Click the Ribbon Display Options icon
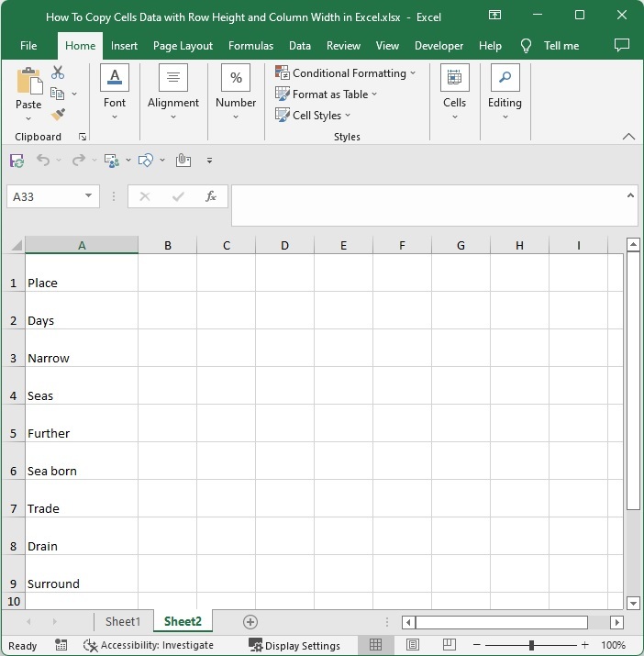 [494, 15]
